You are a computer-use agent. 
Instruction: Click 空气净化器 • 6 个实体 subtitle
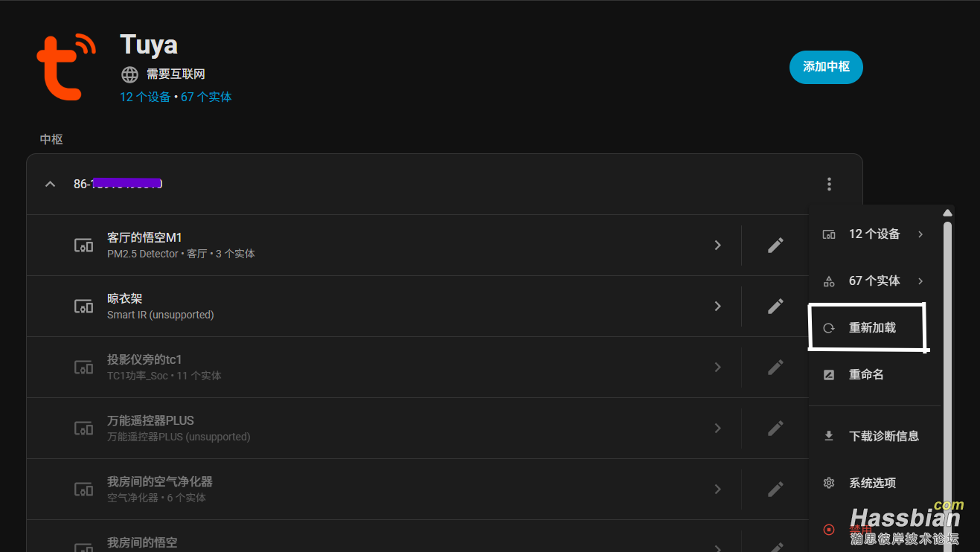(x=156, y=498)
